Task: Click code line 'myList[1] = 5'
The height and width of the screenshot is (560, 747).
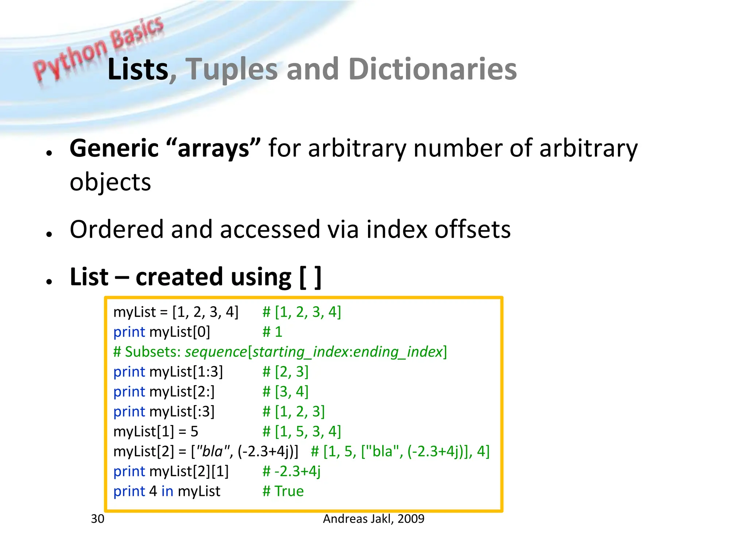Action: click(x=156, y=432)
